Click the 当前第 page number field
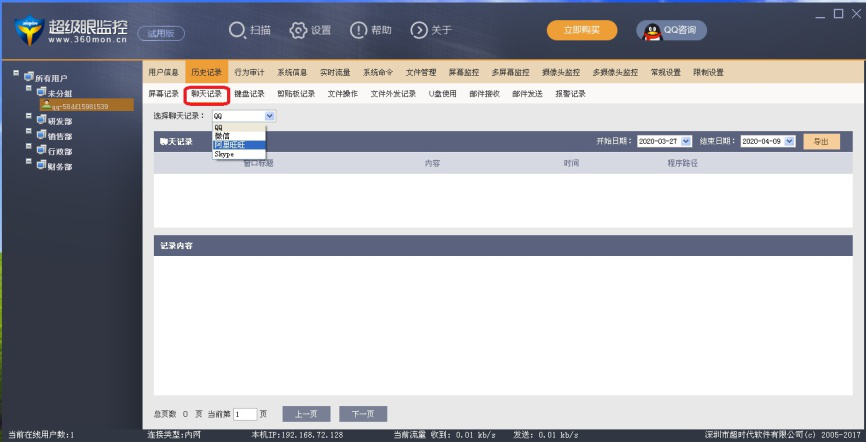 [245, 414]
